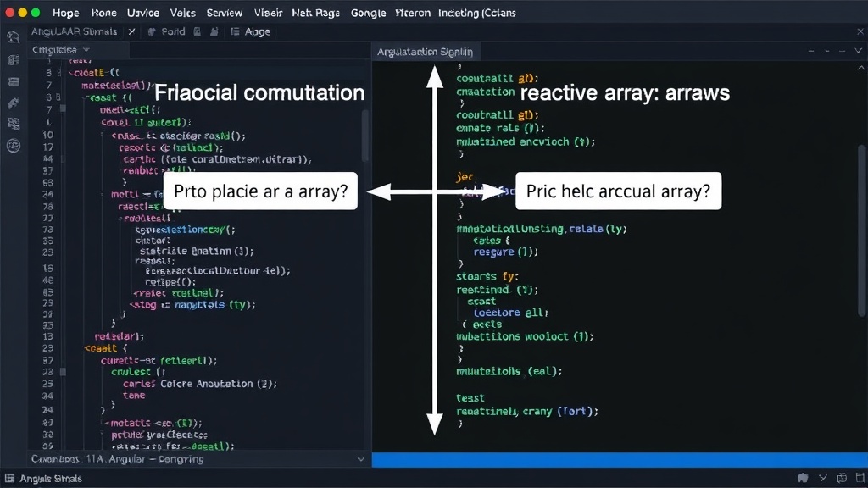Image resolution: width=868 pixels, height=488 pixels.
Task: Open the rocket-shaped activity bar icon
Action: click(x=14, y=103)
